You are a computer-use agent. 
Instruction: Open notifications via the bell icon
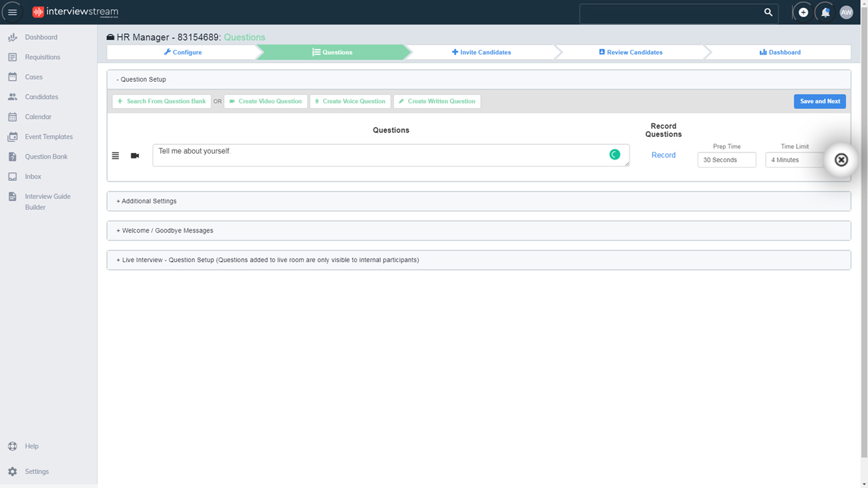point(824,12)
